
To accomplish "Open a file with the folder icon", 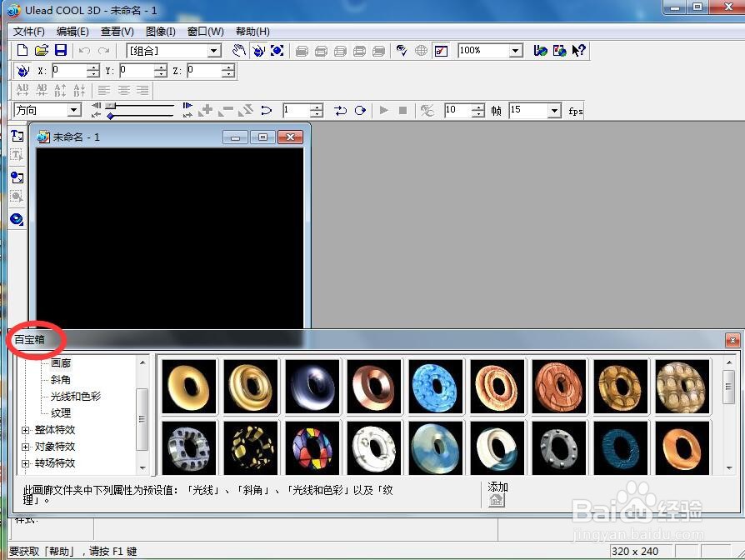I will (42, 50).
